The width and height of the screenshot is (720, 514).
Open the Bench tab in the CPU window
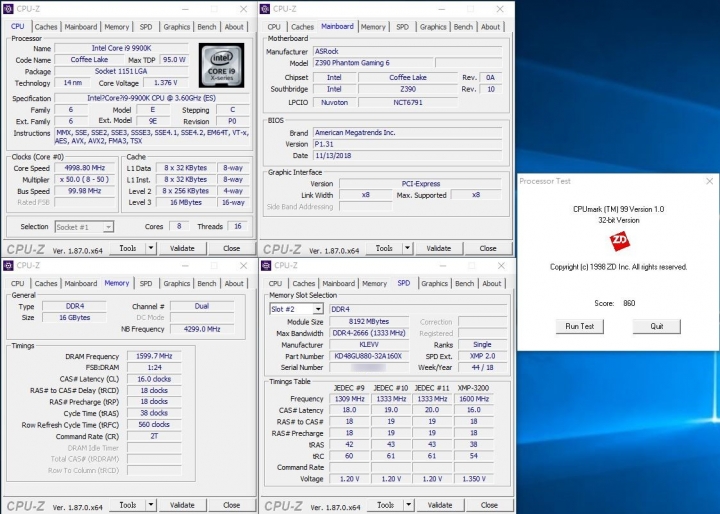(x=207, y=27)
